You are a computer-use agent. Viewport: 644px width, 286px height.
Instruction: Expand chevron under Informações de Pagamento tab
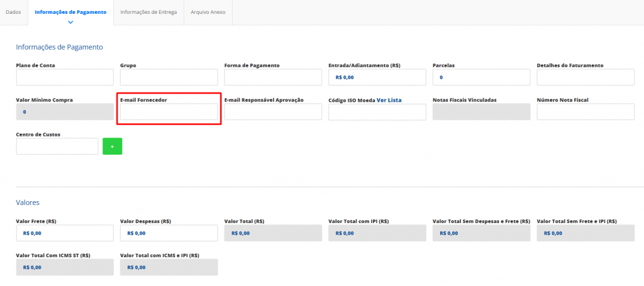tap(70, 22)
